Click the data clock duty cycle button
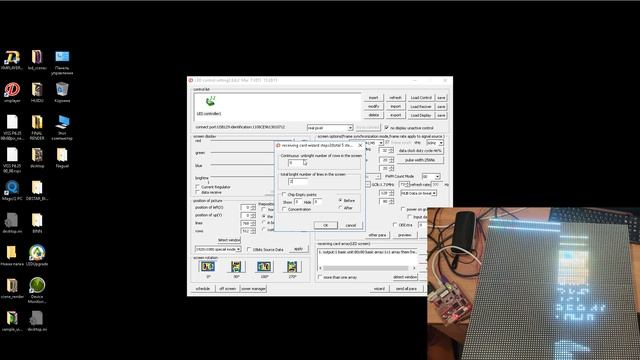The height and width of the screenshot is (360, 640). click(x=420, y=151)
